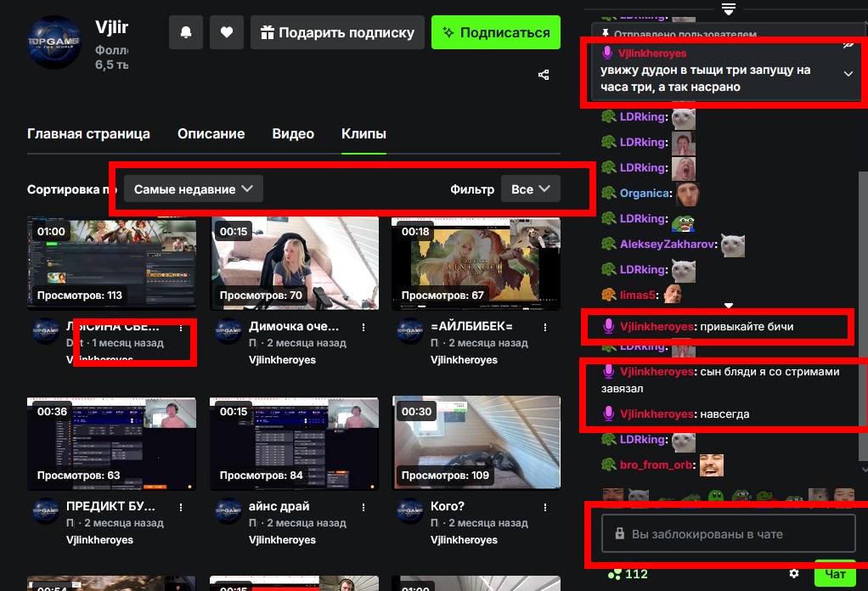Expand the pinned message chevron
Image resolution: width=868 pixels, height=591 pixels.
coord(848,74)
